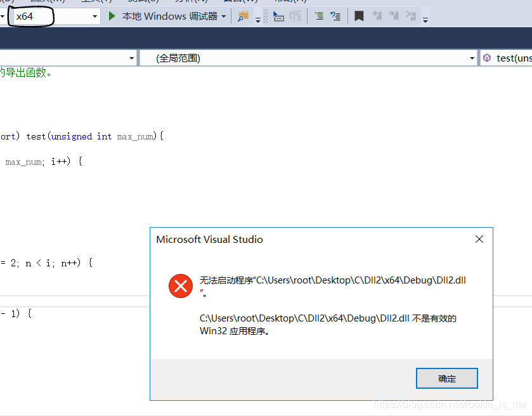Viewport: 532px width, 416px height.
Task: Go to previous bookmark icon
Action: point(377,16)
